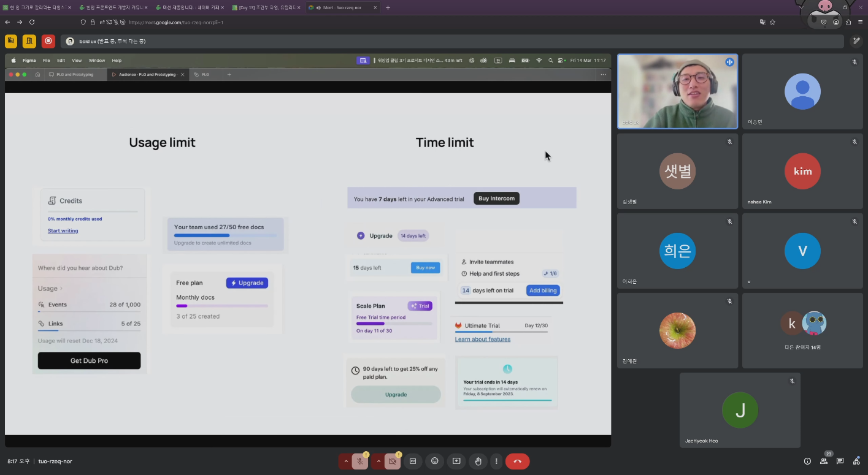The width and height of the screenshot is (868, 475).
Task: Click the macOS Spotlight search icon
Action: click(x=550, y=61)
